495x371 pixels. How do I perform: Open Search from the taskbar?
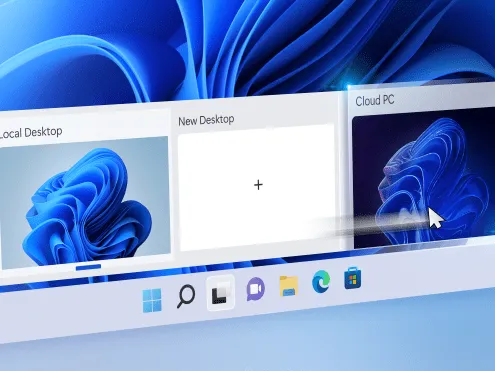pyautogui.click(x=186, y=296)
